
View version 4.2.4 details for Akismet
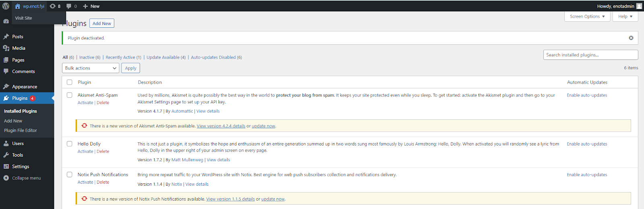click(x=221, y=126)
